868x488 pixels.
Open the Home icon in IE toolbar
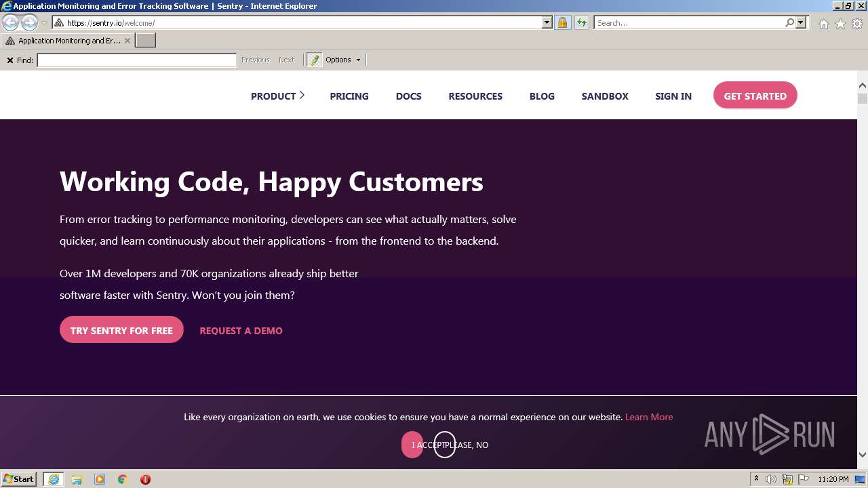[823, 24]
